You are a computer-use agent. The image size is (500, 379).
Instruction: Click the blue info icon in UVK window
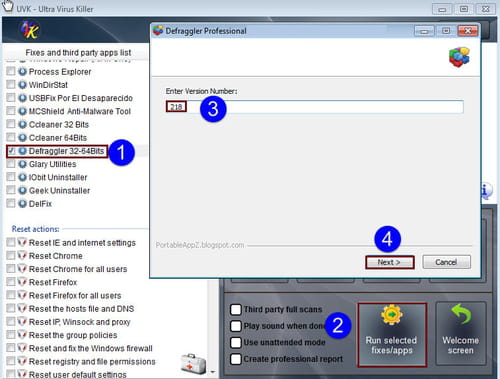[486, 191]
